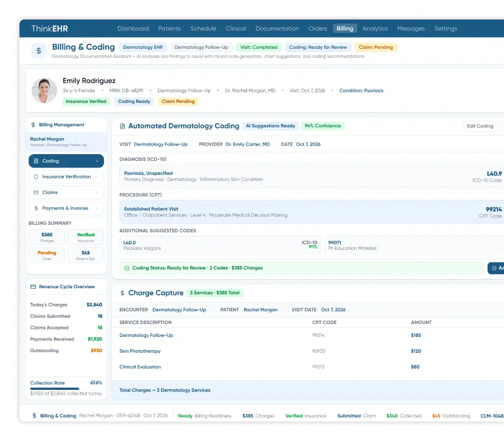Expand the Insurance Verification chevron
Viewport: 504px width, 441px height.
click(97, 177)
